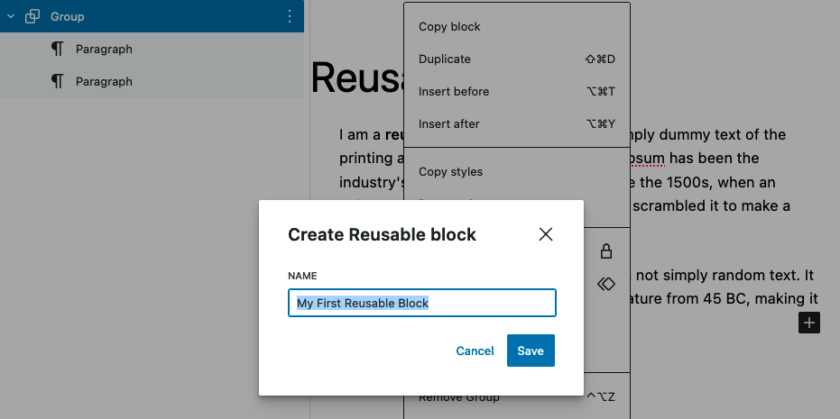
Task: Click the Group block icon in list view
Action: (32, 17)
